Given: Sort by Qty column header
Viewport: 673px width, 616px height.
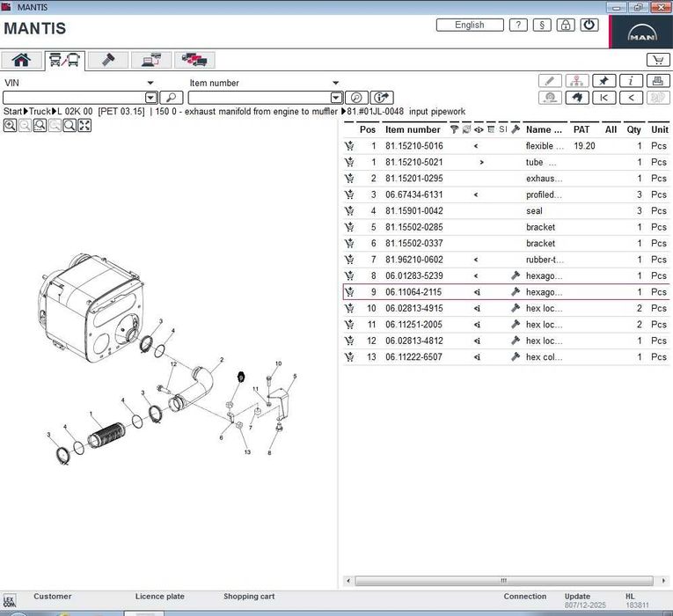Looking at the screenshot, I should 633,129.
